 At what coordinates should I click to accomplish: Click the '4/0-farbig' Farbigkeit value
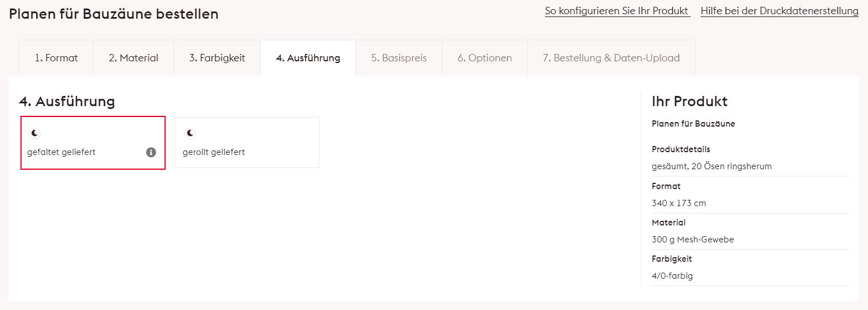[672, 276]
